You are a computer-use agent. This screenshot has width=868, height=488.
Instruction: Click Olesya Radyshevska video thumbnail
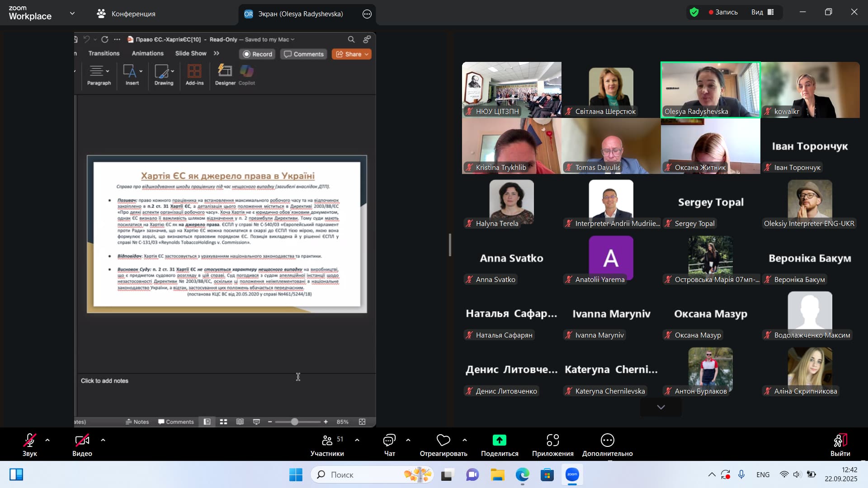coord(710,90)
